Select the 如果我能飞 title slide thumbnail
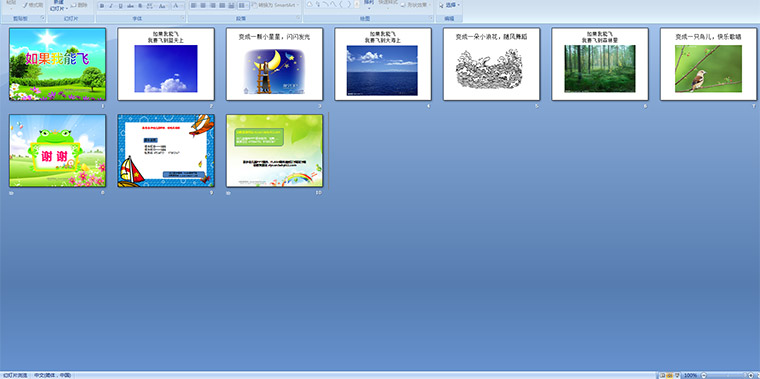This screenshot has width=760, height=379. tap(57, 64)
